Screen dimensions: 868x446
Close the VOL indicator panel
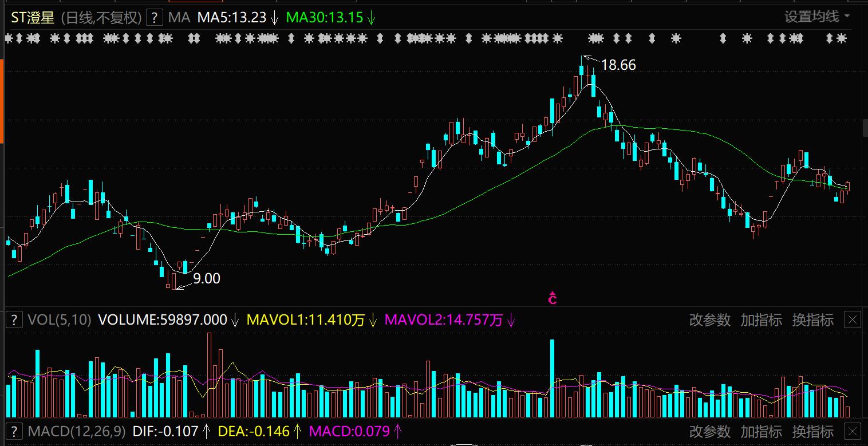pos(853,319)
